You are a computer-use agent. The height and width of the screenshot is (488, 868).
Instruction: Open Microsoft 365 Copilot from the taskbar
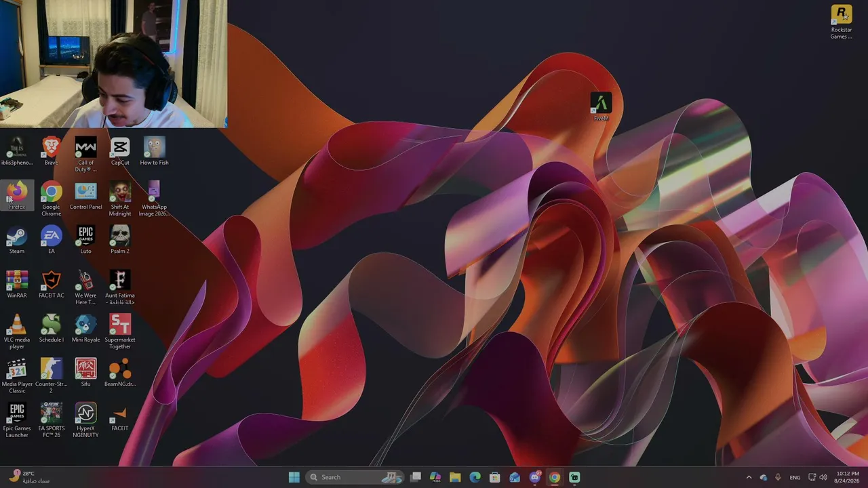(435, 477)
